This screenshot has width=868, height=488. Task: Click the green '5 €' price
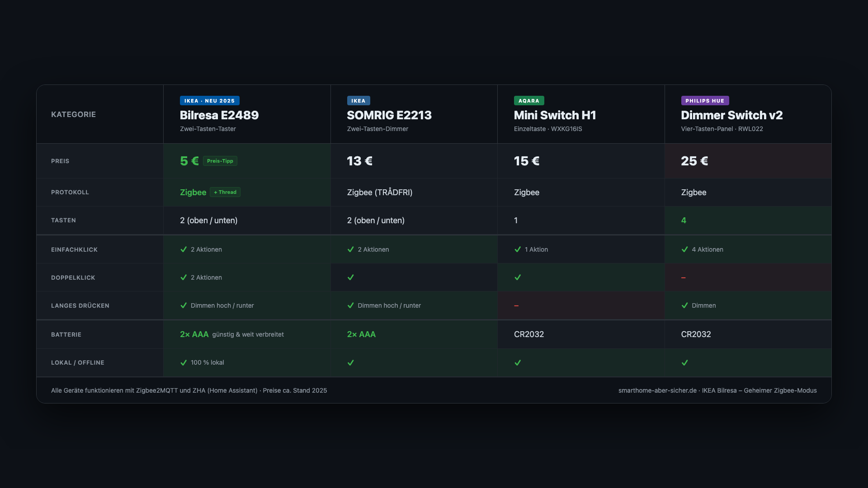(189, 161)
